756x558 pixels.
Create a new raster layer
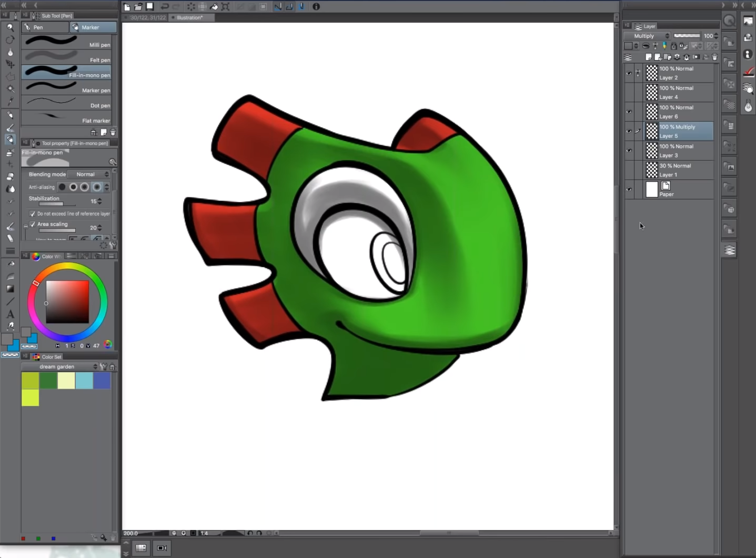click(649, 57)
